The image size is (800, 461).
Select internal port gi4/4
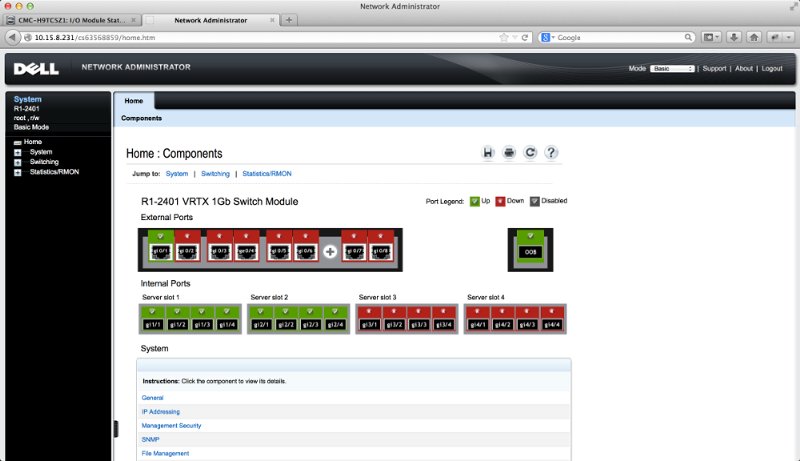click(552, 319)
